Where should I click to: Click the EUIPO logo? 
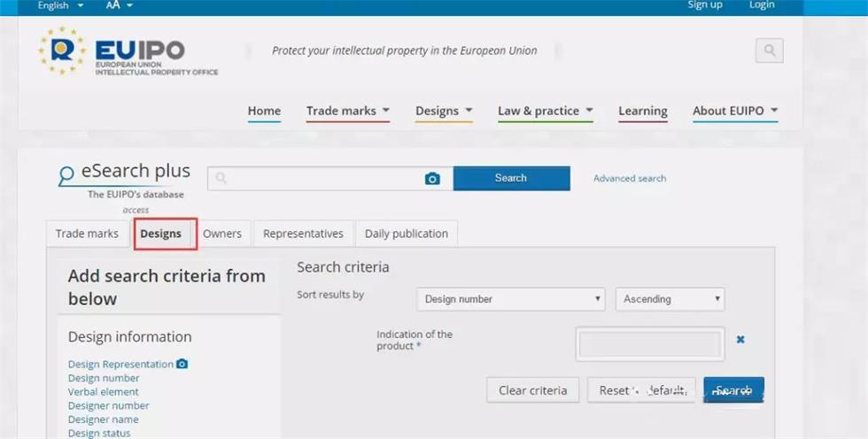pos(128,51)
